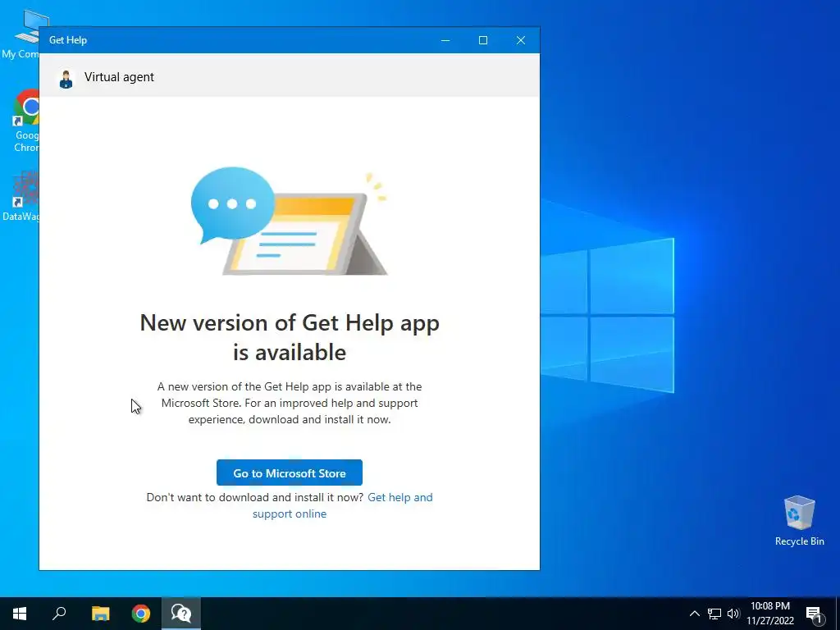840x630 pixels.
Task: Open the volume speaker tray icon
Action: tap(733, 614)
